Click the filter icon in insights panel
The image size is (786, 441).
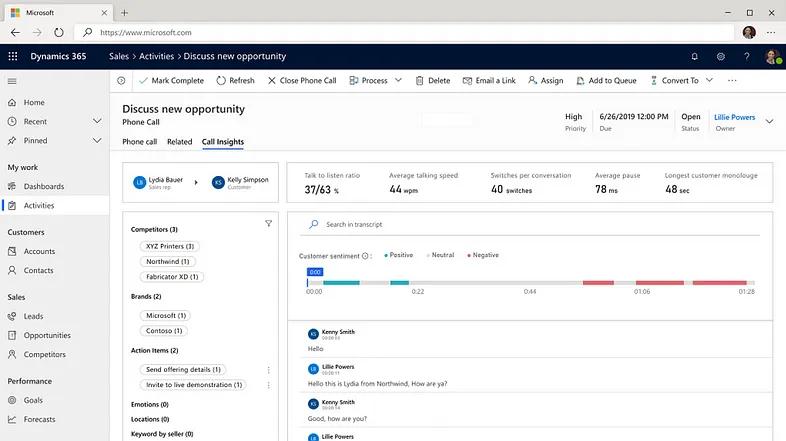click(269, 224)
